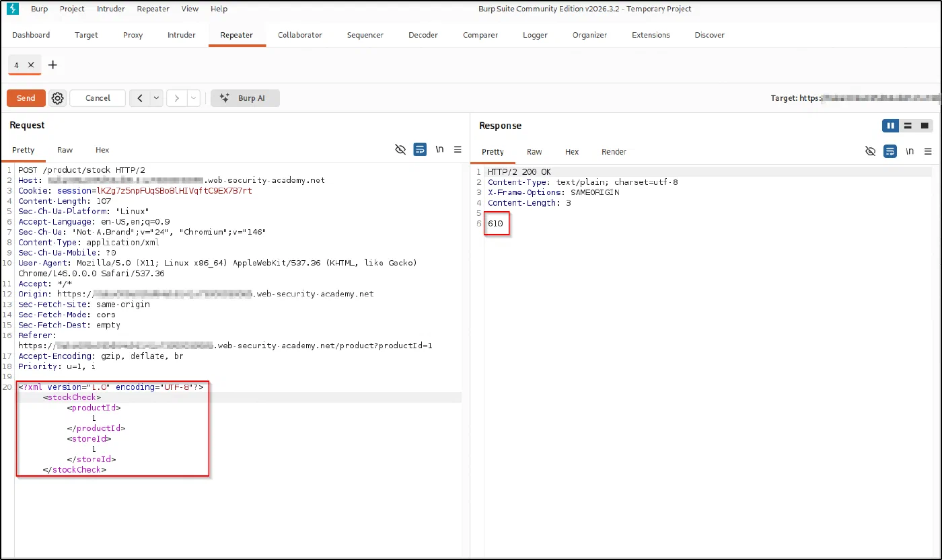Open Repeater settings gear icon
Screen dimensions: 942x560
pyautogui.click(x=58, y=98)
